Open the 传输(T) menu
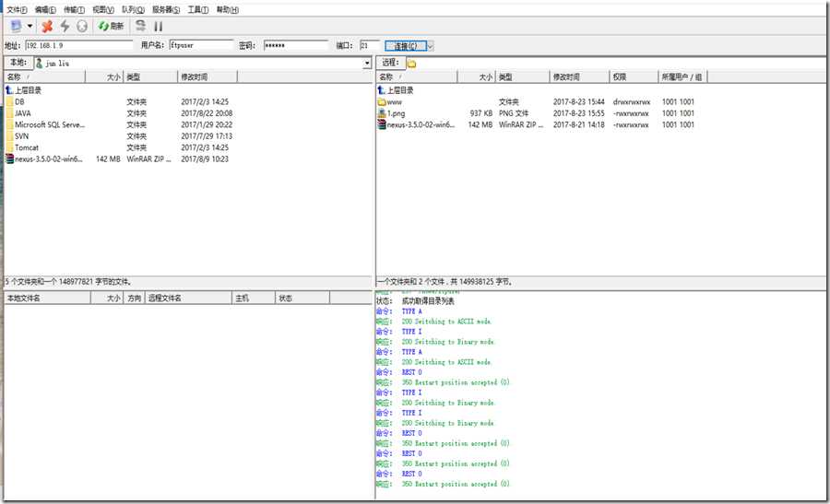This screenshot has height=504, width=830. 74,9
